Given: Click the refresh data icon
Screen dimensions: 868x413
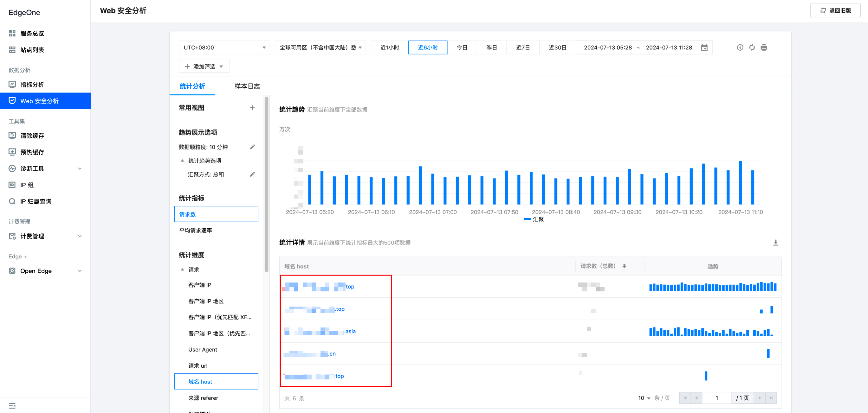Looking at the screenshot, I should tap(752, 48).
